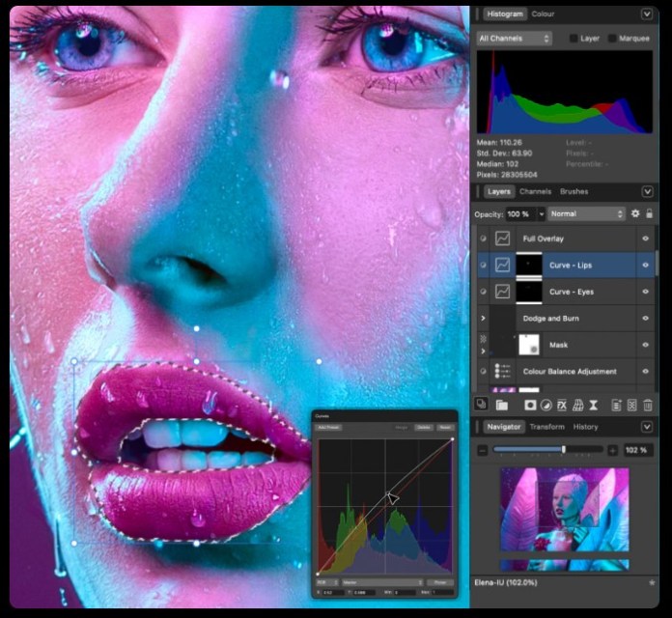The height and width of the screenshot is (618, 672).
Task: Click the Group Layers folder icon
Action: click(x=501, y=405)
